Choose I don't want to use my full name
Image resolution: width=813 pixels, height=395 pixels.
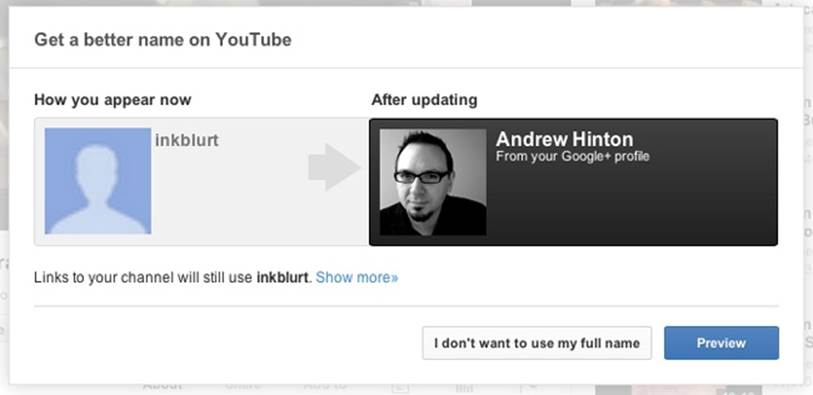click(x=537, y=343)
